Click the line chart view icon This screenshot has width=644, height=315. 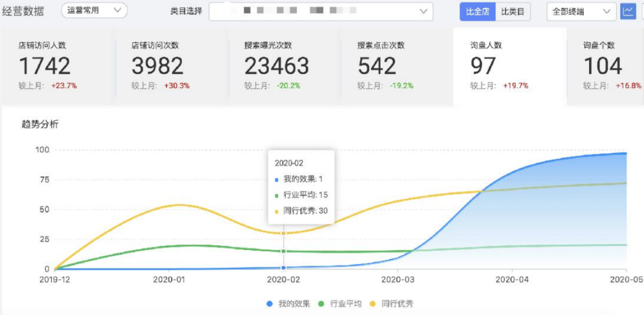point(628,11)
